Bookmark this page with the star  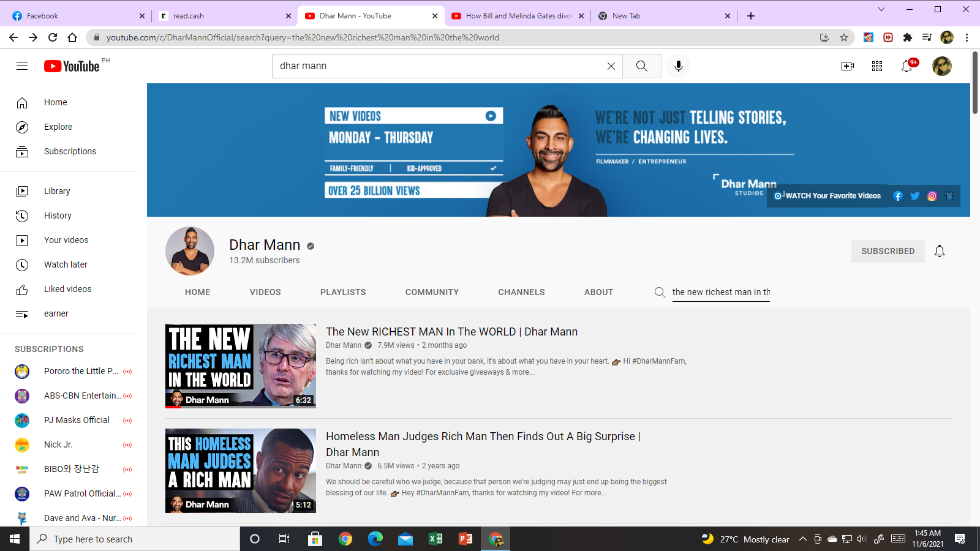844,37
